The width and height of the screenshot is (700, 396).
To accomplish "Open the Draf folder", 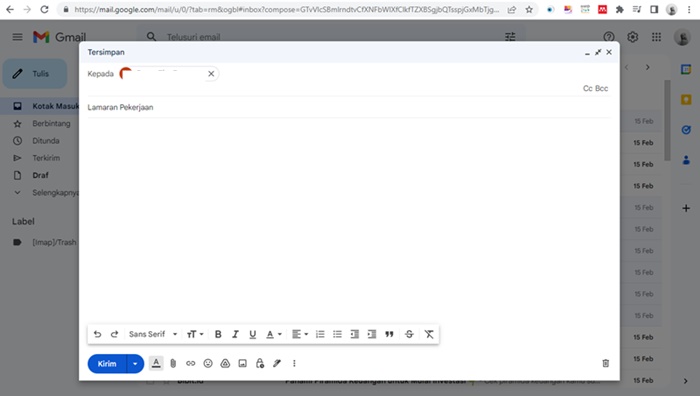I will (x=40, y=175).
